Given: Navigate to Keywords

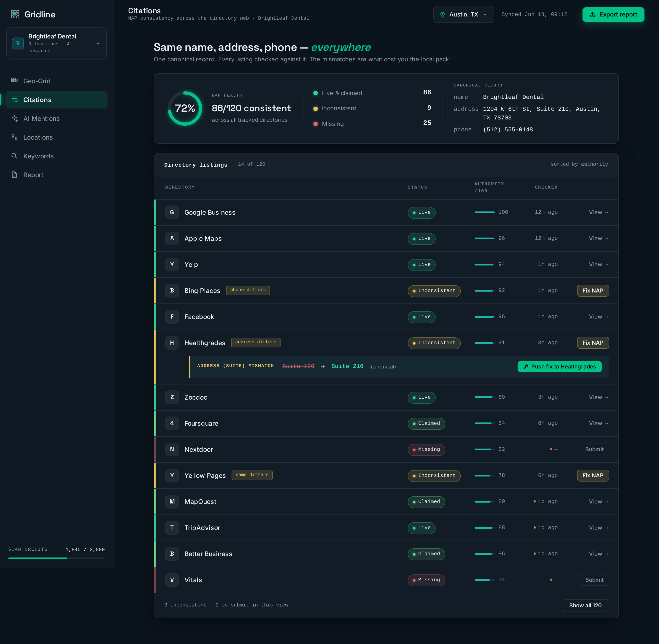Looking at the screenshot, I should 57,156.
